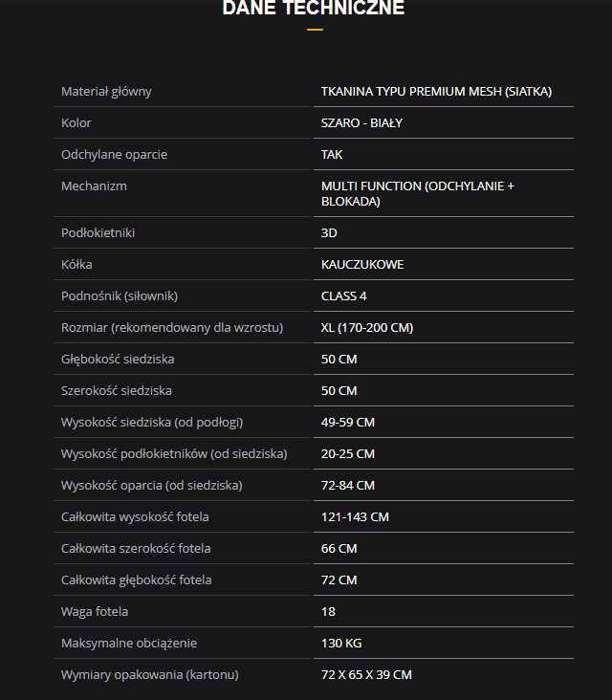Click the DANE TECHNICZNE heading
This screenshot has height=700, width=612.
pos(314,9)
